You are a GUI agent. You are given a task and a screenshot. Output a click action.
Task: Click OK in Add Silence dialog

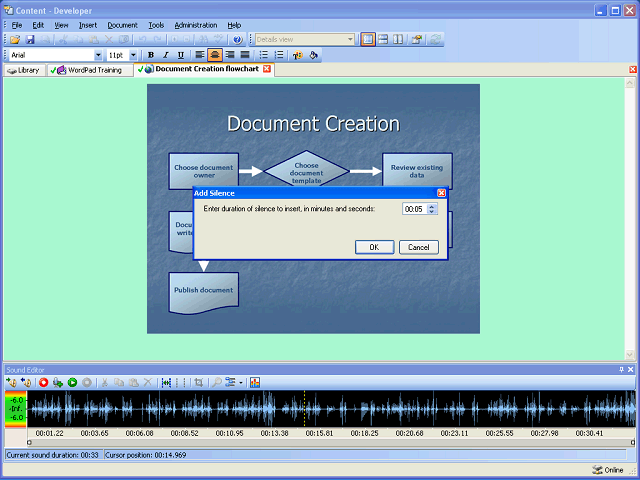pyautogui.click(x=373, y=247)
